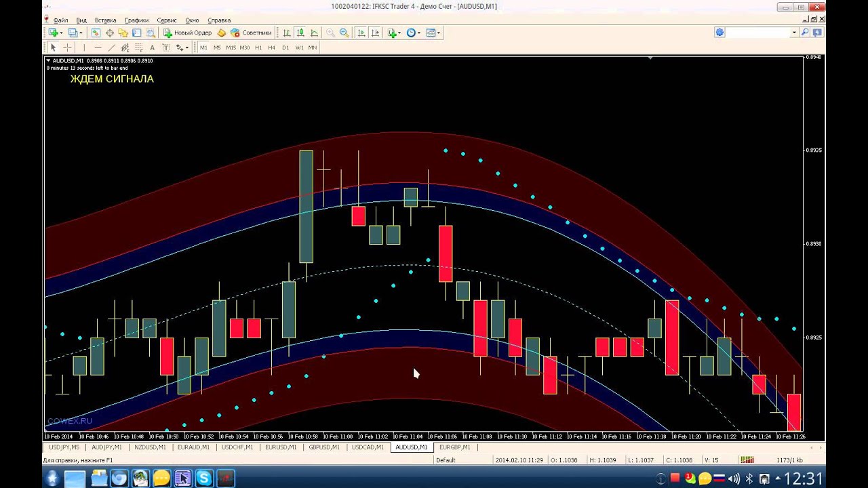
Task: Open the Сервис menu
Action: coord(167,20)
